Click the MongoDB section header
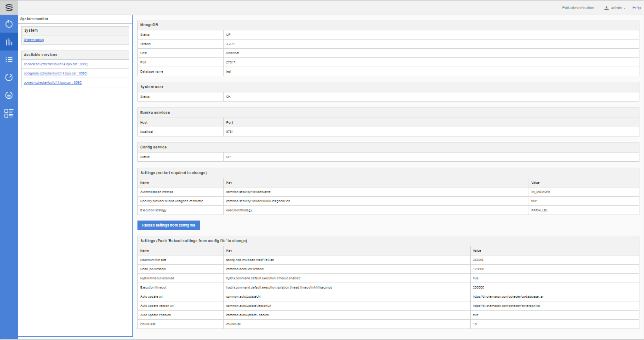This screenshot has width=644, height=340. [388, 25]
